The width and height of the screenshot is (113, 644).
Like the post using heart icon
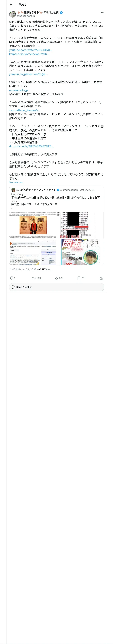tap(56, 278)
